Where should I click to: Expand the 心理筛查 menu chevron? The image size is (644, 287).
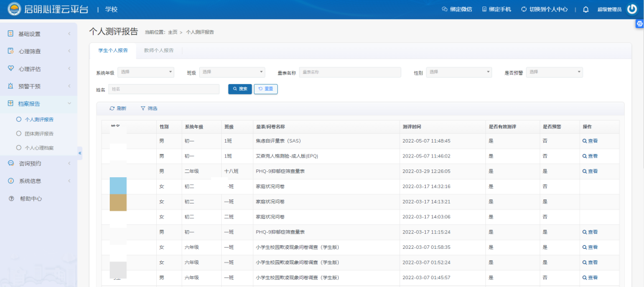[x=69, y=51]
